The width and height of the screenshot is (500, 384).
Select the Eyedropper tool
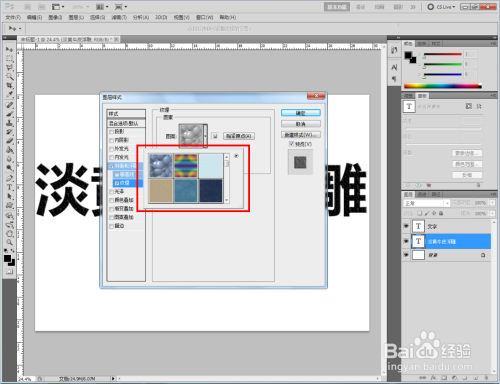9,95
